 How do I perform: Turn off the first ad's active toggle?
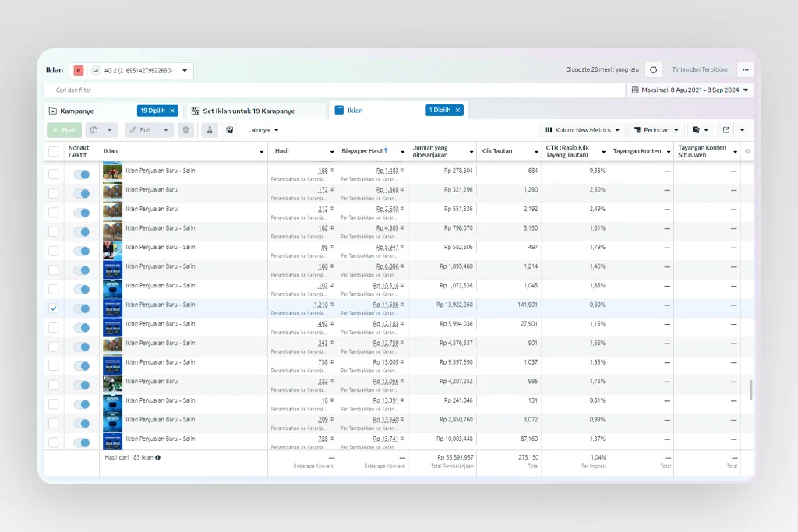pyautogui.click(x=81, y=174)
